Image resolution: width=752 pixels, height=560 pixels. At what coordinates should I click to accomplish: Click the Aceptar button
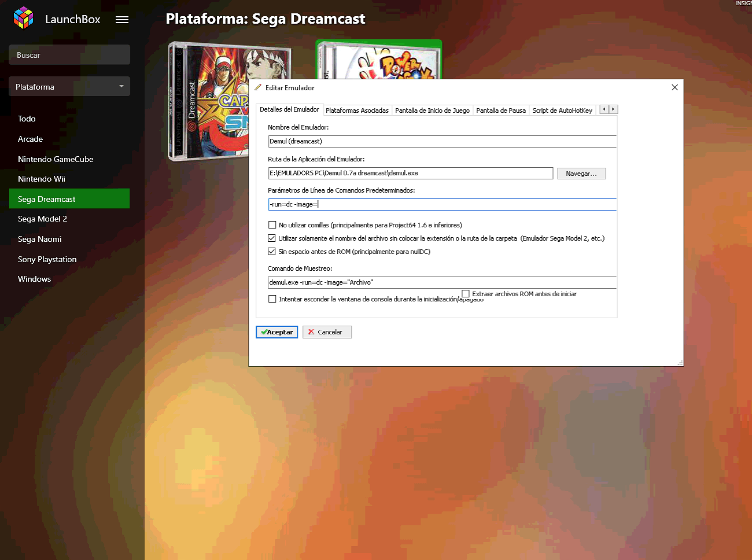[277, 332]
